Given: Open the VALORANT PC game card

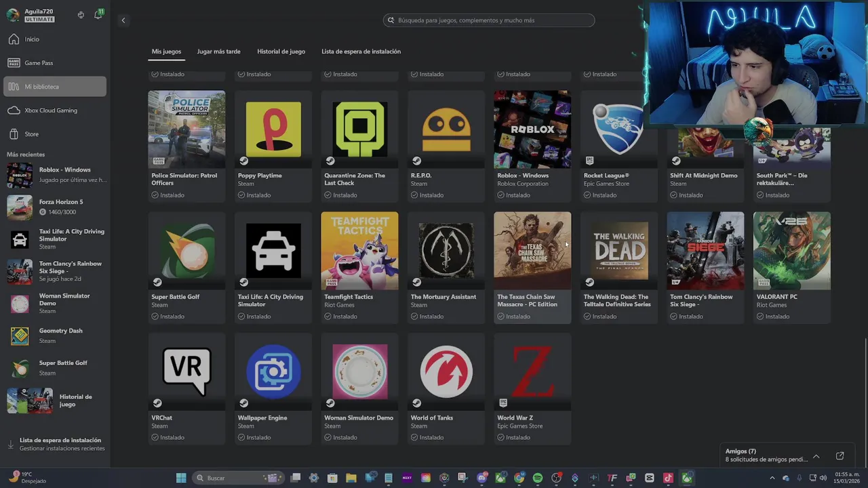Looking at the screenshot, I should click(x=792, y=267).
